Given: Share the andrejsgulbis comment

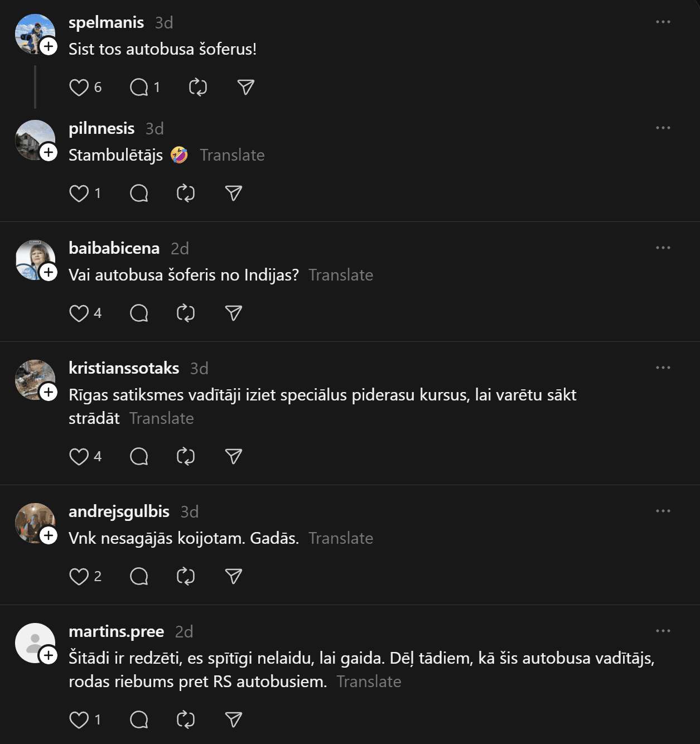Looking at the screenshot, I should (234, 577).
